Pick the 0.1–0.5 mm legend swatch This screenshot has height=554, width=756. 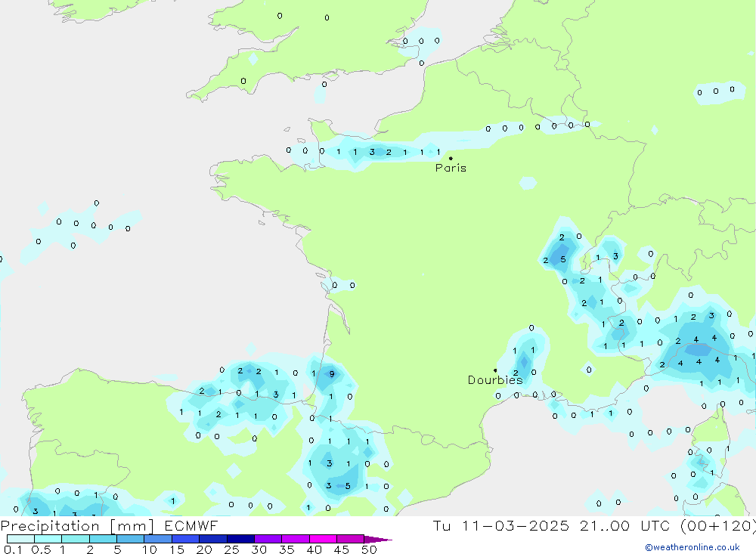pyautogui.click(x=20, y=539)
